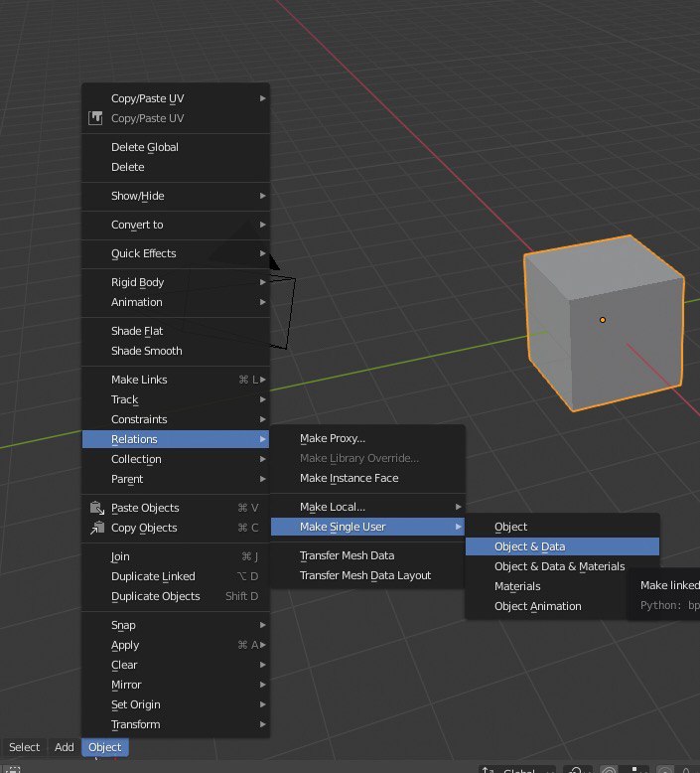
Task: Select the camera wireframe behind the menu
Action: (283, 311)
